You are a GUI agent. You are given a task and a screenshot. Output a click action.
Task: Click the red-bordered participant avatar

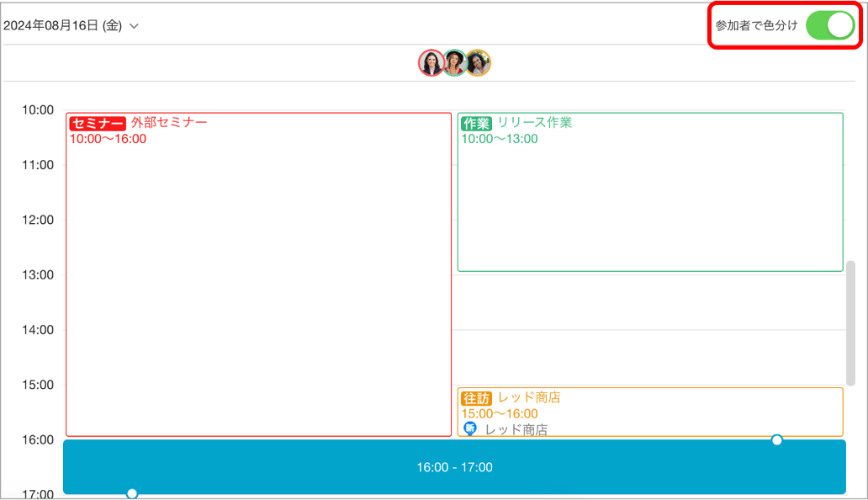pyautogui.click(x=431, y=63)
